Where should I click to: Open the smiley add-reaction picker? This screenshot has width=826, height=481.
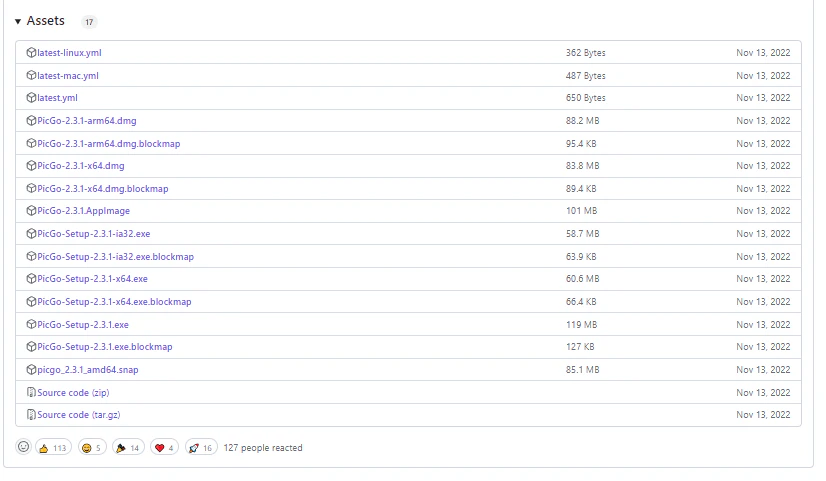pos(23,447)
